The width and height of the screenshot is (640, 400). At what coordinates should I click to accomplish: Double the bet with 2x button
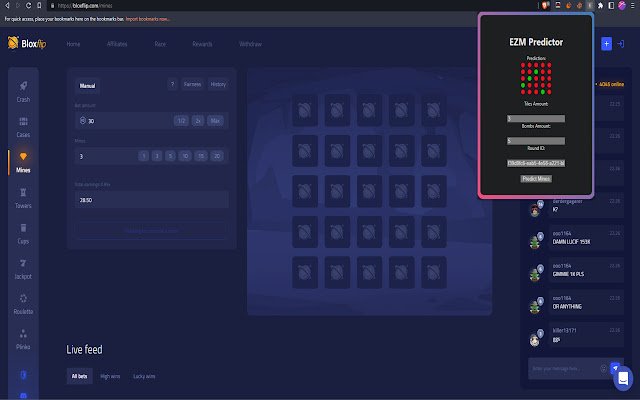click(x=198, y=120)
